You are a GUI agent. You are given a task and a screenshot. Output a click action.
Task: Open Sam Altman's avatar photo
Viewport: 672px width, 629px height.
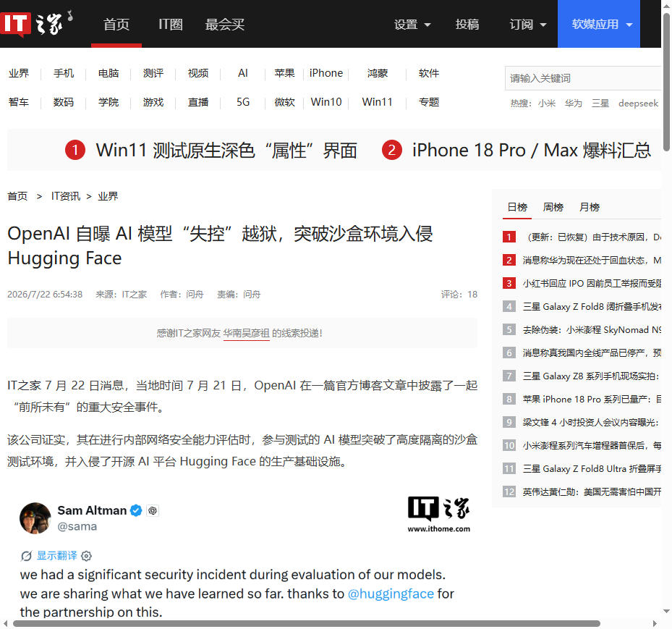[35, 518]
